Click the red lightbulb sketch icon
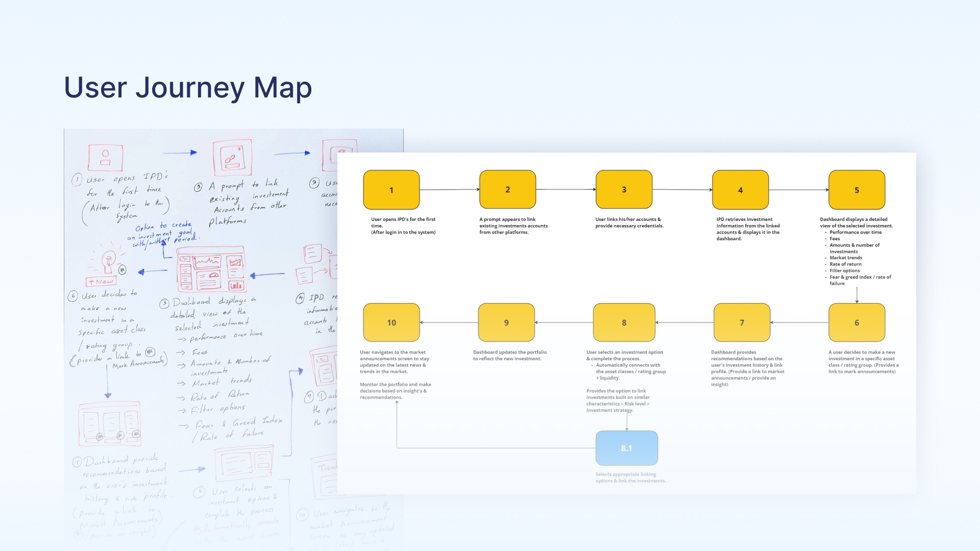The image size is (980, 551). click(x=108, y=261)
